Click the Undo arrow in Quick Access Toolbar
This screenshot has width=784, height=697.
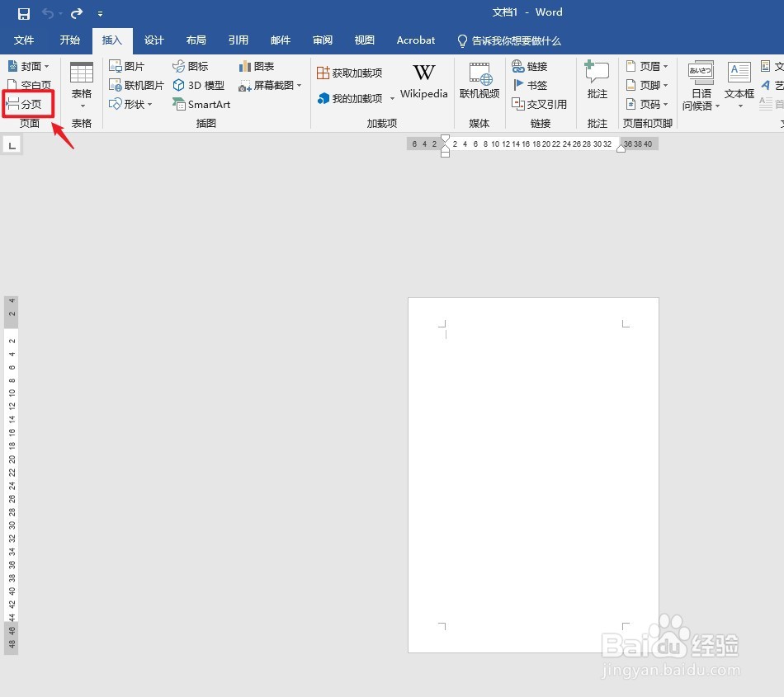pos(48,12)
